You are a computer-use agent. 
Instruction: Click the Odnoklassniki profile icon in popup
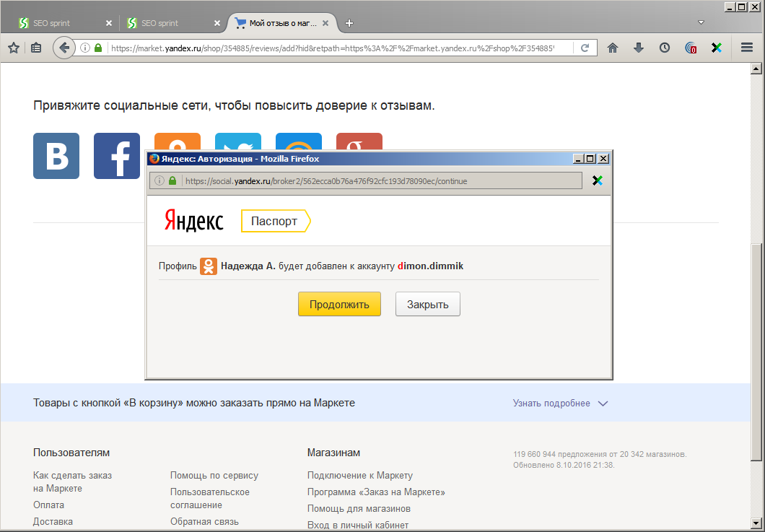click(209, 266)
